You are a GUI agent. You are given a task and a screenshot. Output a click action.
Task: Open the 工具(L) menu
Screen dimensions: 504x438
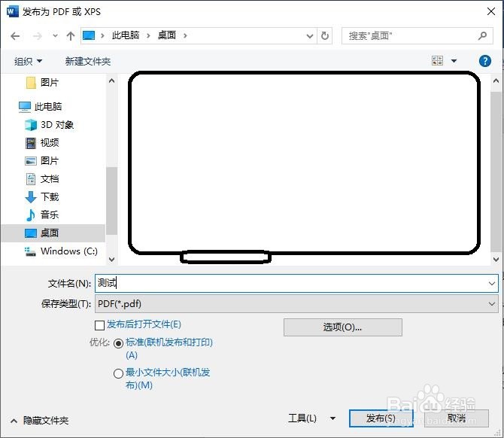302,418
